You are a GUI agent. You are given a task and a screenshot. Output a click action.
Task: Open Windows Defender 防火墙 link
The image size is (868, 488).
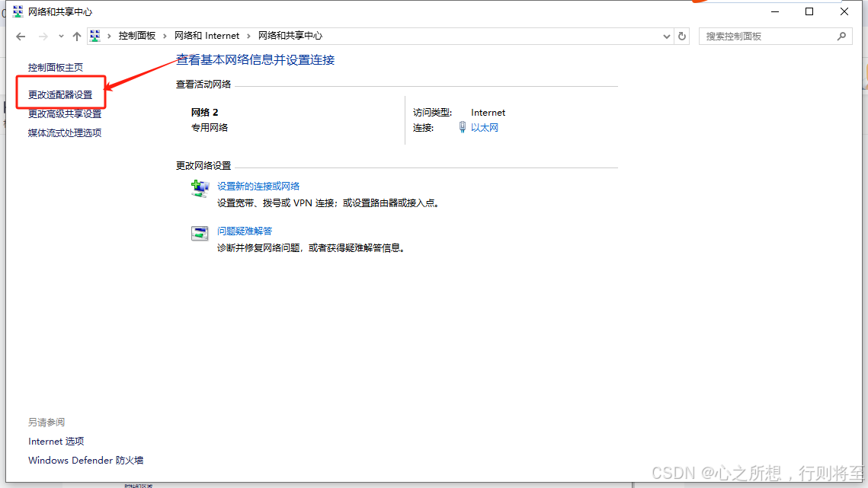(x=85, y=461)
